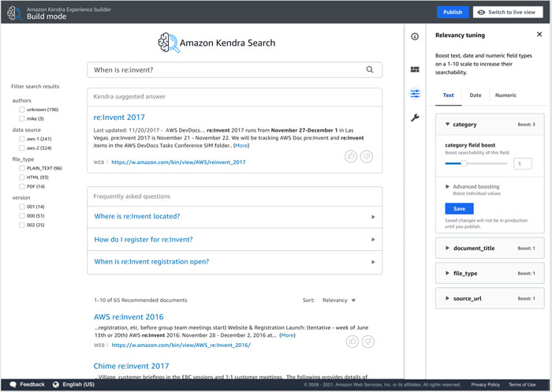
Task: Check the aws-2 (324) data source filter
Action: coord(22,148)
